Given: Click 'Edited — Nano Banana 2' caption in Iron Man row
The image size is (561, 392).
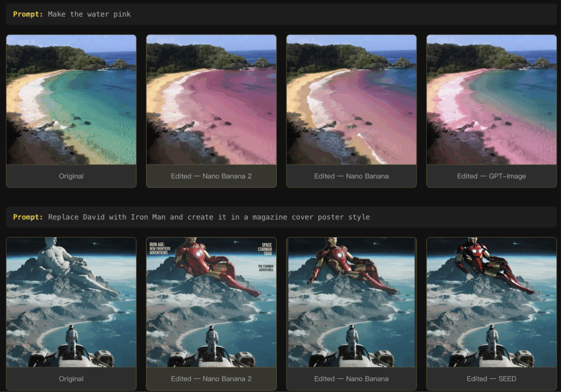Looking at the screenshot, I should coord(211,378).
